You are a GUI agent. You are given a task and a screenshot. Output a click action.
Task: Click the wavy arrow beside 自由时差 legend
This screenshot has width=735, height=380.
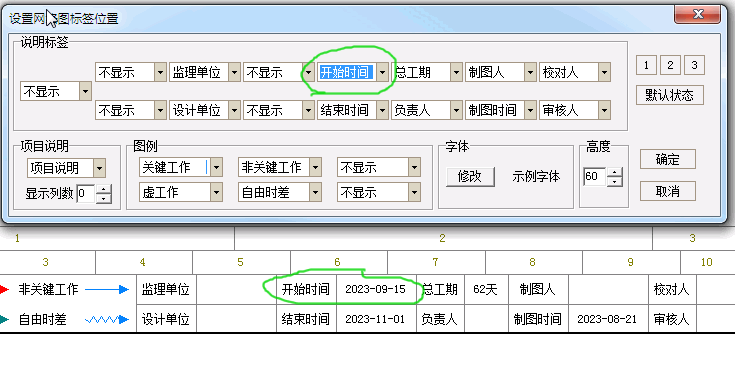(107, 320)
